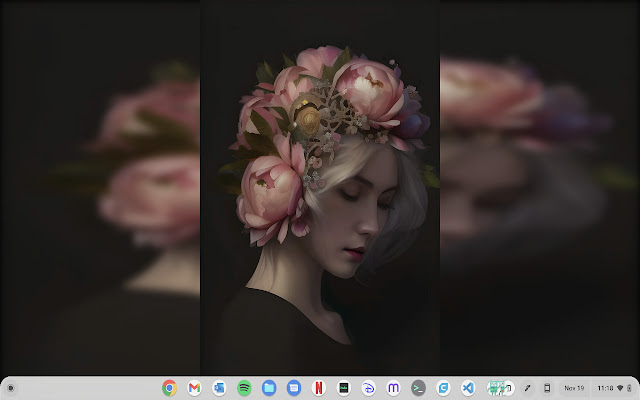Open the Phone Hub icon

click(547, 388)
